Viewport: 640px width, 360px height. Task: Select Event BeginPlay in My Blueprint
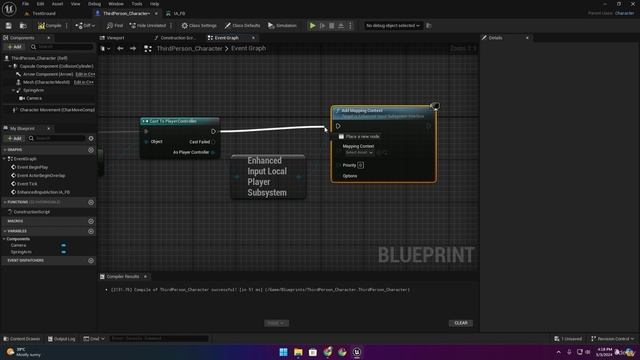tap(33, 167)
